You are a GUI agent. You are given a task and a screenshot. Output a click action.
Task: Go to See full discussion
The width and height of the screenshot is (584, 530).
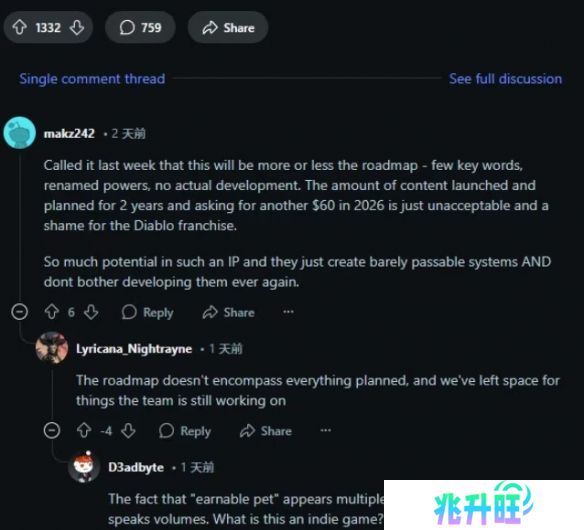505,79
